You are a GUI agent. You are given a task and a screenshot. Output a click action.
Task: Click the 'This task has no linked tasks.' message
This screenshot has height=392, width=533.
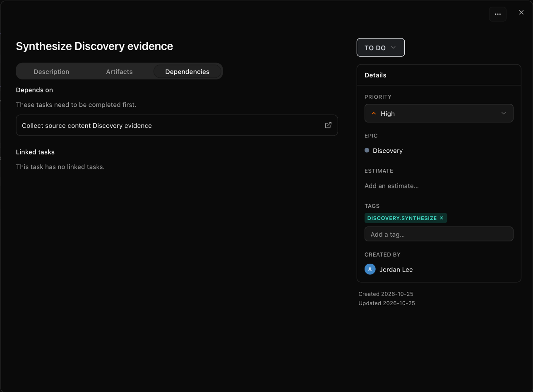coord(60,167)
